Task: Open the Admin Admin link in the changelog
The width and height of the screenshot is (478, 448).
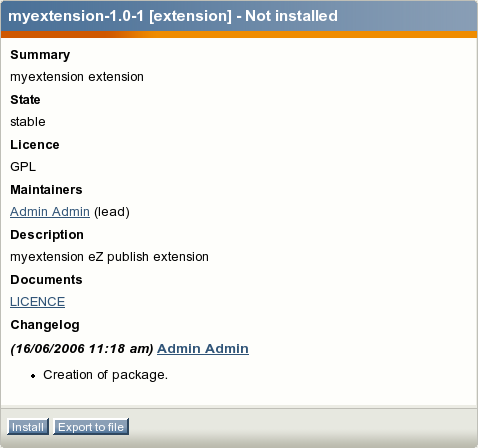Action: point(203,349)
